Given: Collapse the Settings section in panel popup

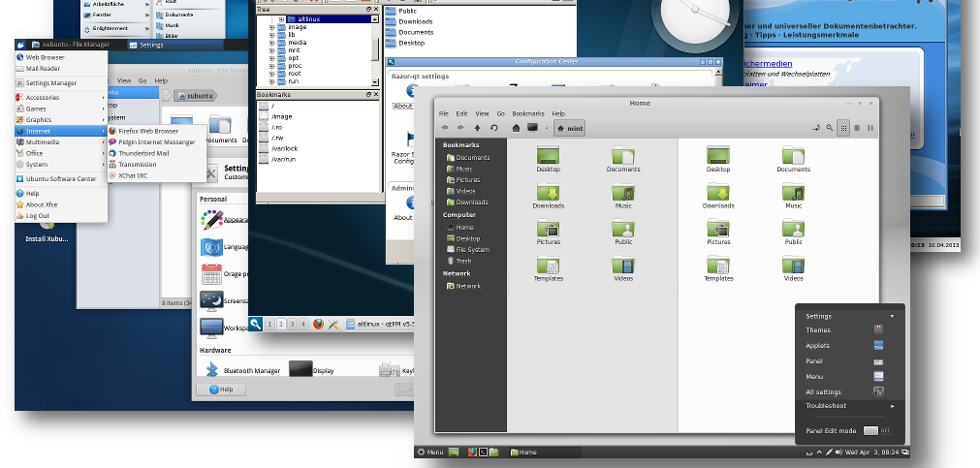Looking at the screenshot, I should click(892, 316).
